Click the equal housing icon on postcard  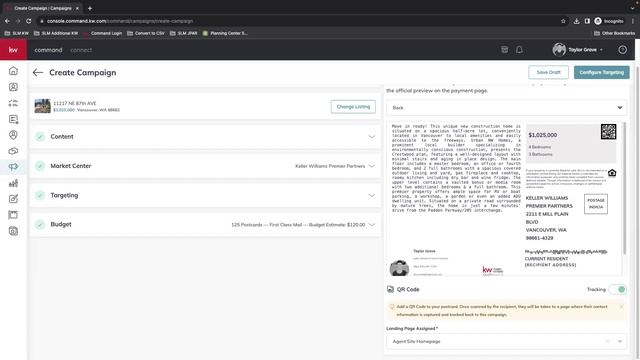point(612,173)
